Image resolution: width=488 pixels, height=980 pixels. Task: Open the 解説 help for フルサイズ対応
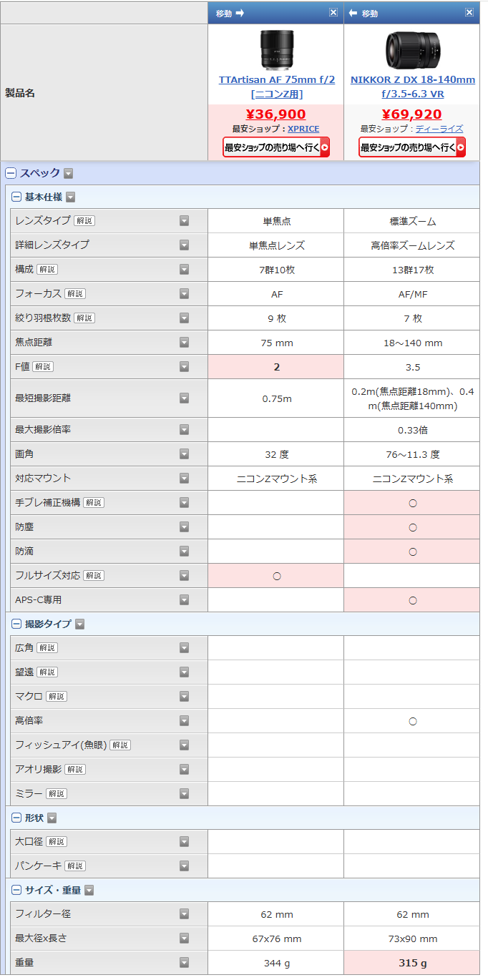tap(93, 576)
